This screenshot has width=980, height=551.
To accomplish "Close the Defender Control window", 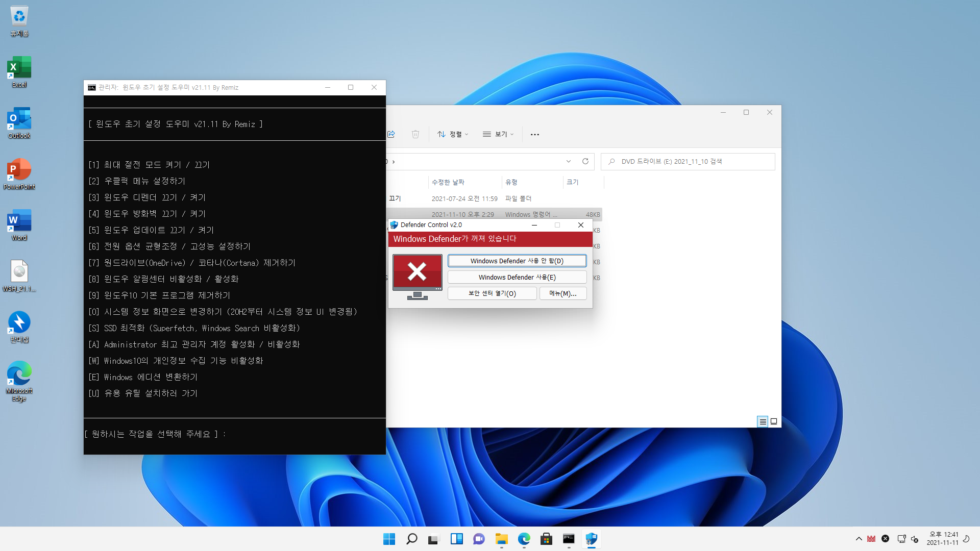I will coord(581,225).
